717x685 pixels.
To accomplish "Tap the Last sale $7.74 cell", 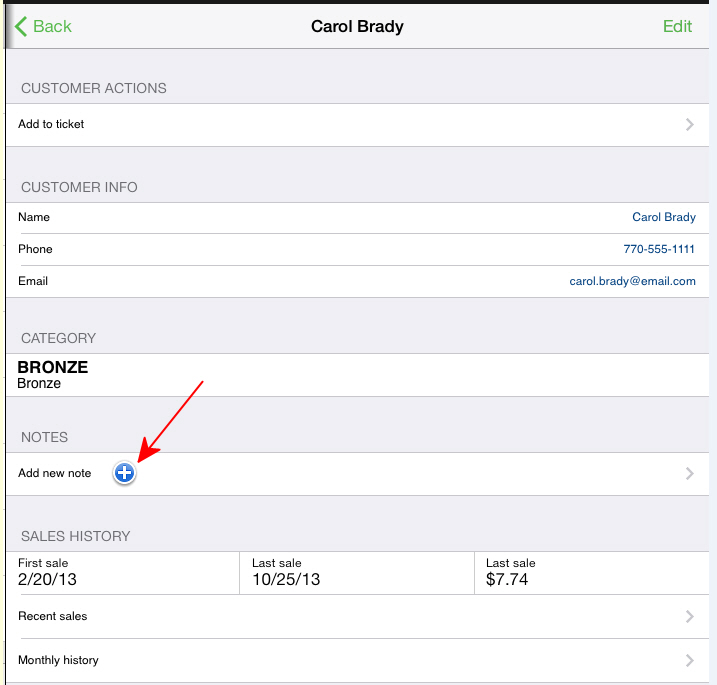I will [x=592, y=573].
